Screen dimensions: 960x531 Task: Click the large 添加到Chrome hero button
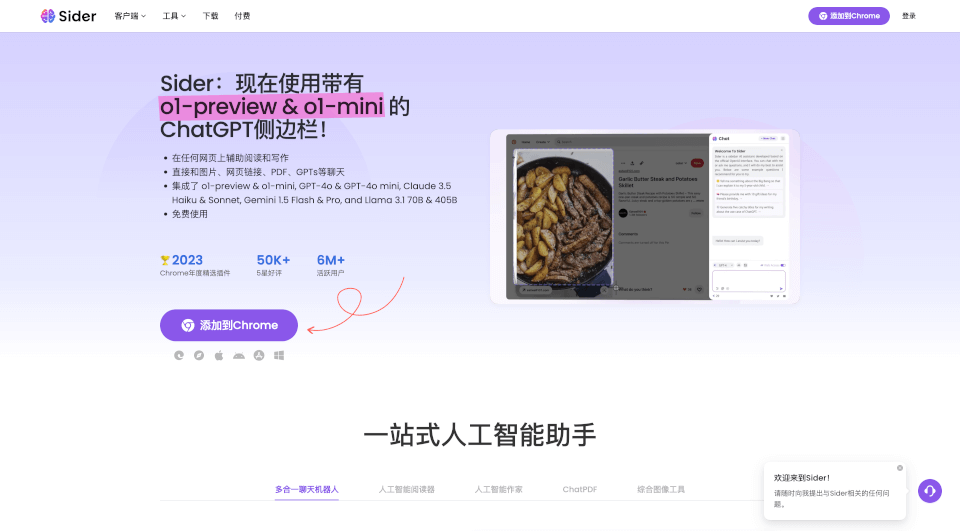(x=229, y=325)
